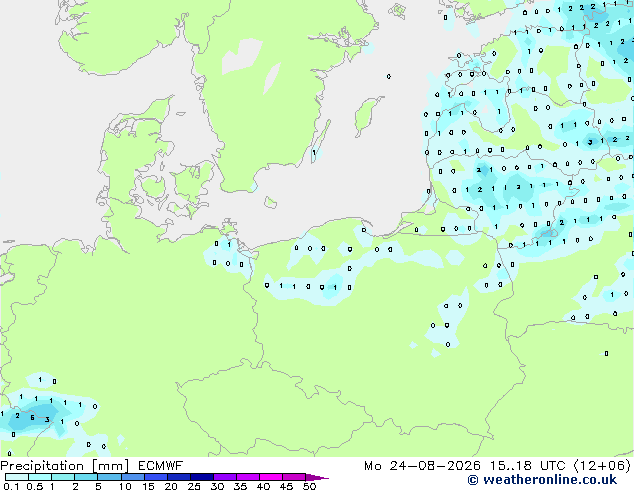Pick the 10–15 mm legend swatch
This screenshot has width=634, height=490.
[133, 477]
